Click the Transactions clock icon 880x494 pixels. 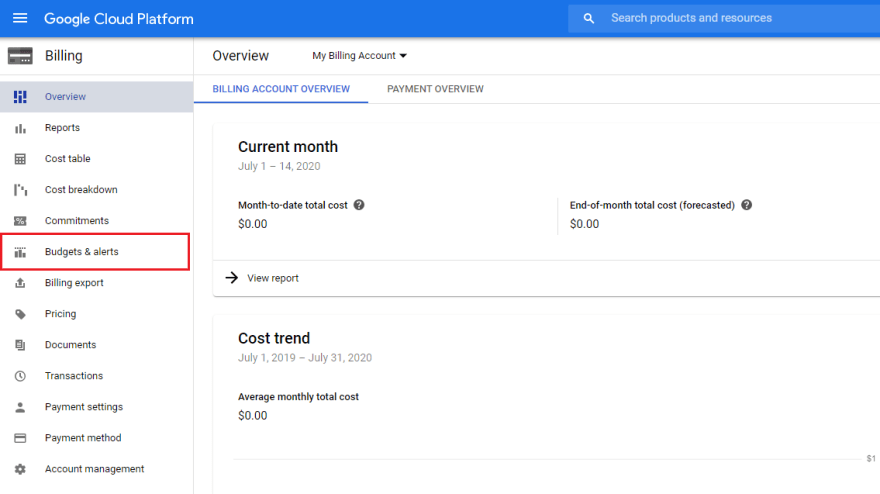pos(20,376)
